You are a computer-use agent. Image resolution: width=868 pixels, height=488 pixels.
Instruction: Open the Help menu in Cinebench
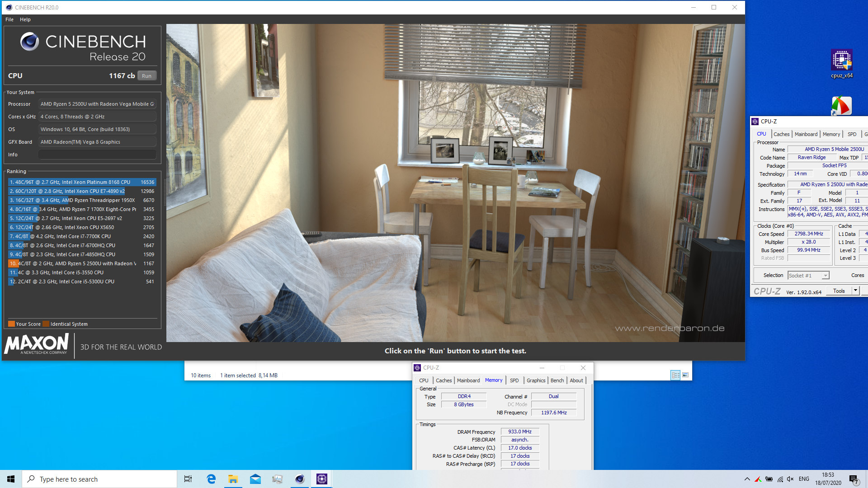(25, 19)
